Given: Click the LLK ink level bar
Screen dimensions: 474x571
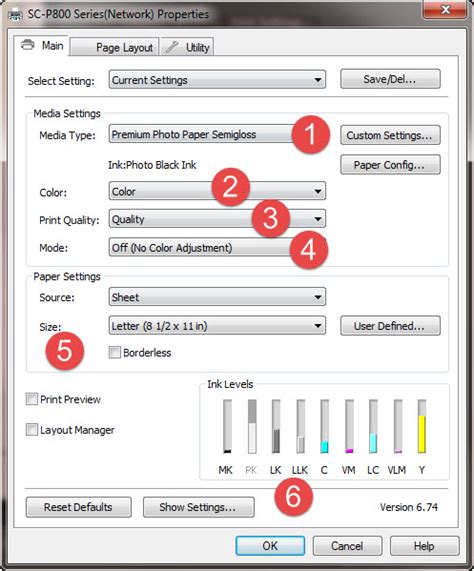Looking at the screenshot, I should (300, 426).
